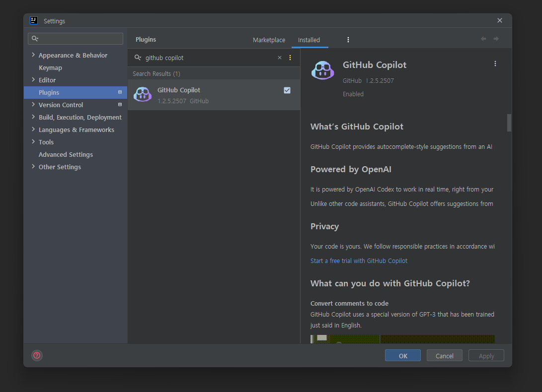542x392 pixels.
Task: Navigate forward with the right arrow
Action: coord(496,39)
